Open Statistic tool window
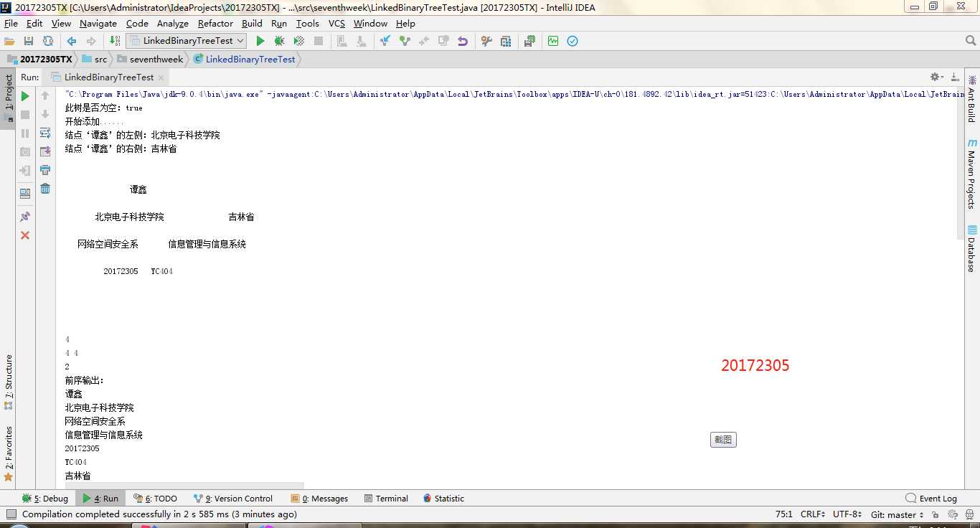 click(443, 499)
